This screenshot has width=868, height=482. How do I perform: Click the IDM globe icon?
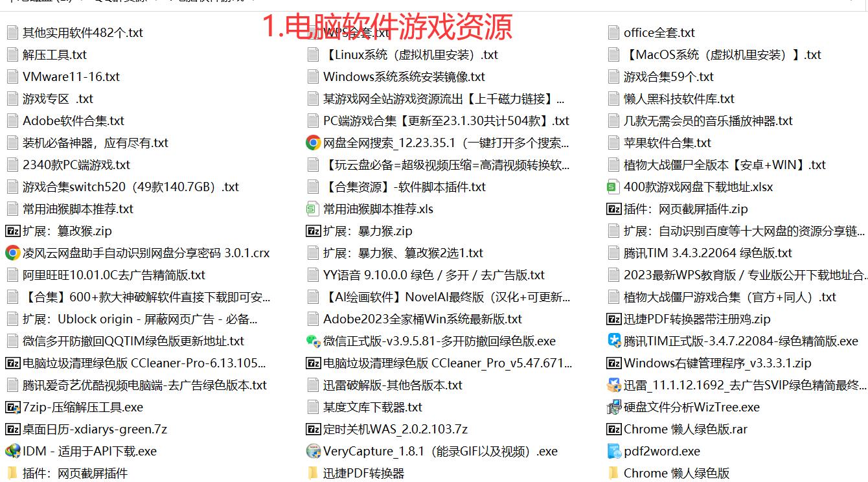pyautogui.click(x=12, y=451)
